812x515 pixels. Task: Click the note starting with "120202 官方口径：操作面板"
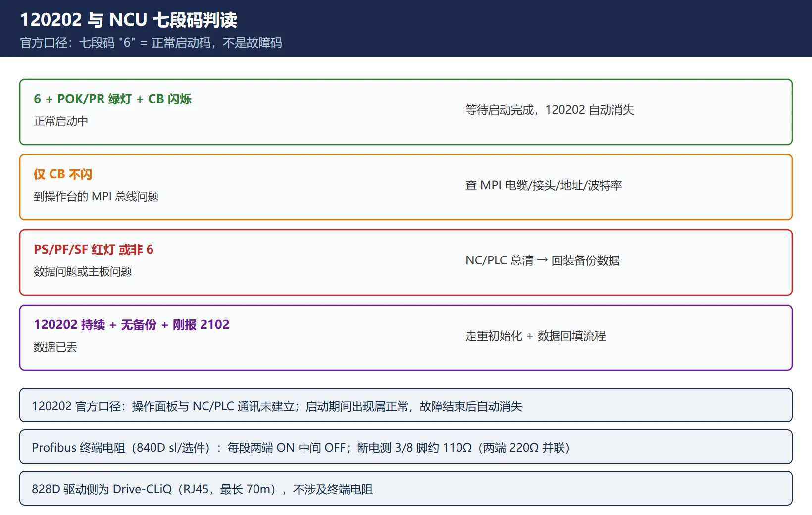pyautogui.click(x=406, y=406)
